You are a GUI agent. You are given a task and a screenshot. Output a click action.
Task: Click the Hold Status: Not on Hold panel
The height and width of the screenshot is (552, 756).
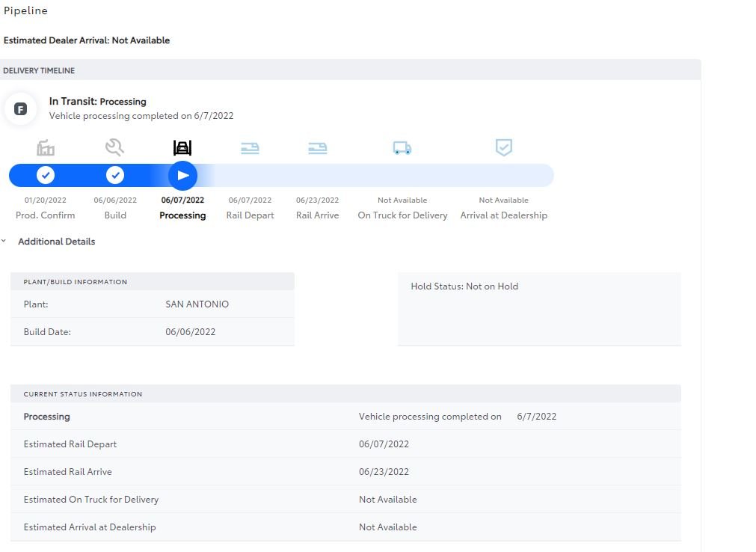pyautogui.click(x=539, y=309)
